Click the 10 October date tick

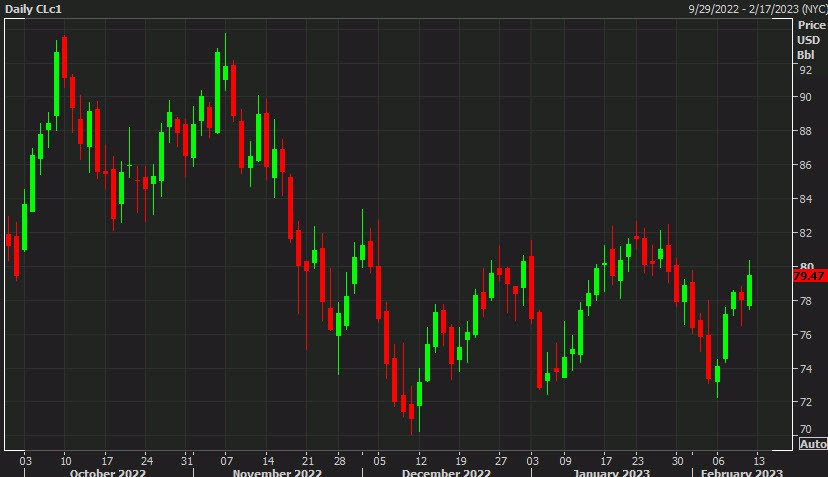[x=65, y=461]
